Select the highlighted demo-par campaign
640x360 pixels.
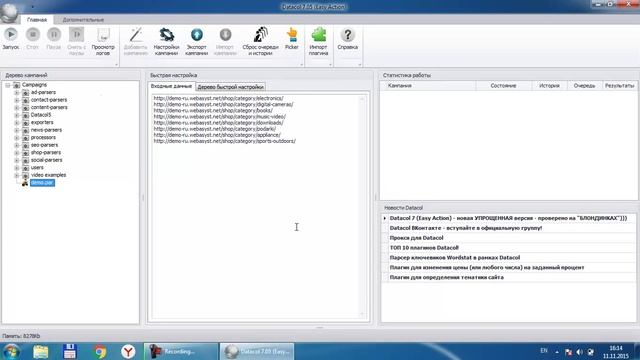point(42,182)
